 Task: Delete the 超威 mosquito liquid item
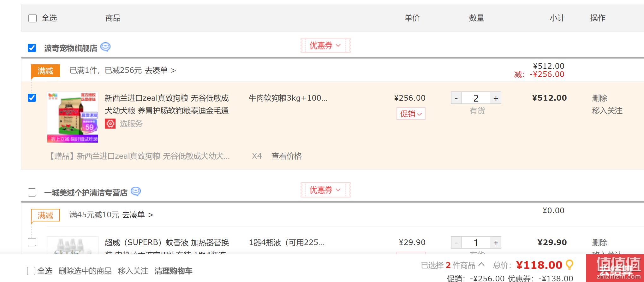pyautogui.click(x=600, y=243)
